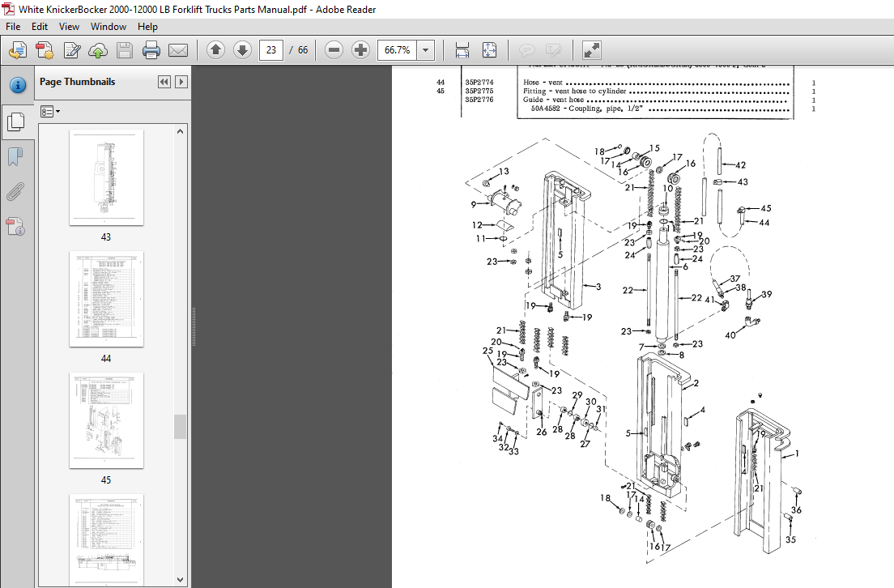Select page 43 thumbnail

(107, 177)
